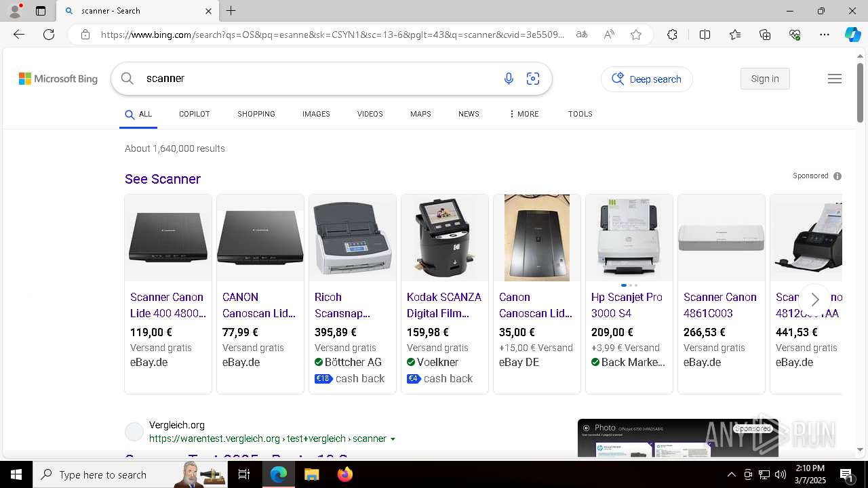This screenshot has height=488, width=868.
Task: Open notification center icon
Action: click(x=847, y=474)
